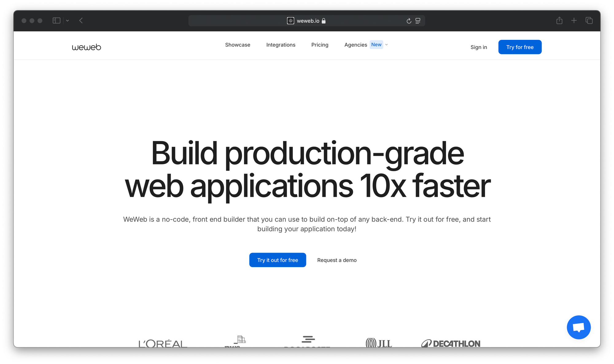Open the Reader view icon in address bar

[418, 21]
